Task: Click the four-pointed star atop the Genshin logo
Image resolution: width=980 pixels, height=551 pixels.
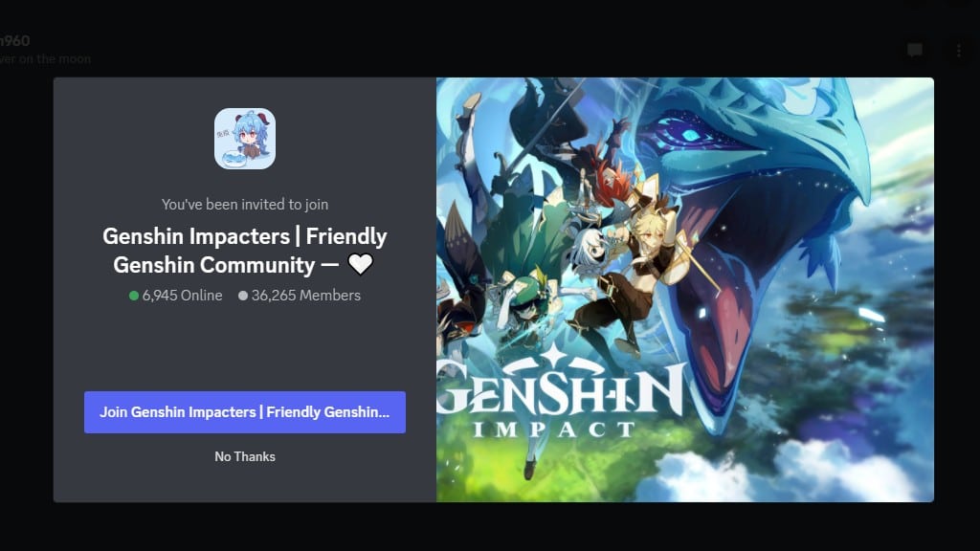Action: pos(552,356)
